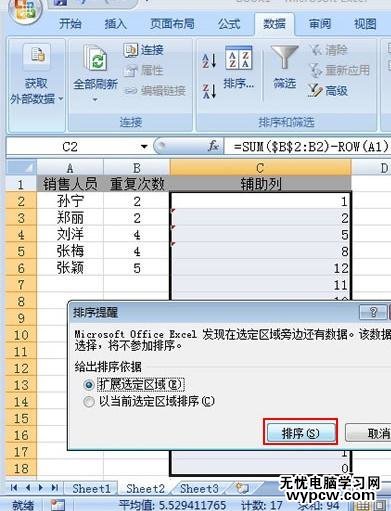391x511 pixels.
Task: Open the 公式 ribbon tab
Action: pos(229,24)
